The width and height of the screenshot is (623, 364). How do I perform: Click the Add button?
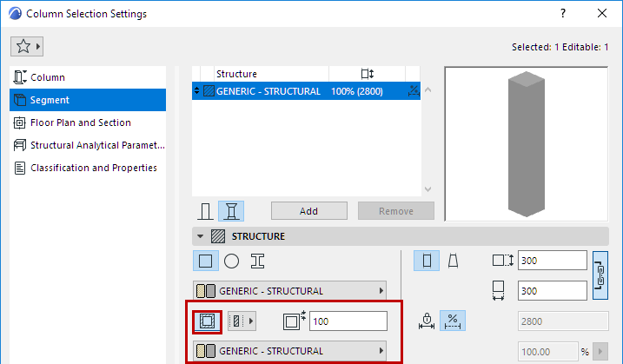(309, 211)
